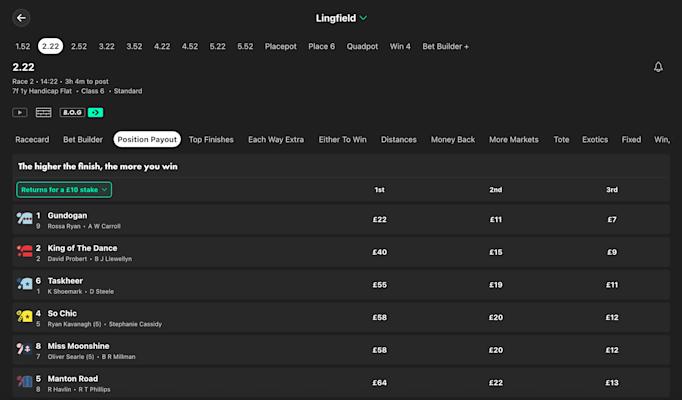Switch to the Either To Win tab
The image size is (682, 400).
[x=342, y=140]
